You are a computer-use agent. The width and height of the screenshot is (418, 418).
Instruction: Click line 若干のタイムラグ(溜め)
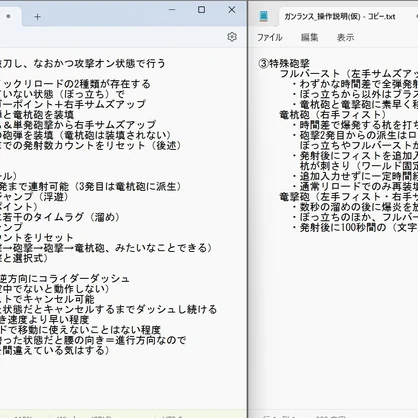coord(60,217)
